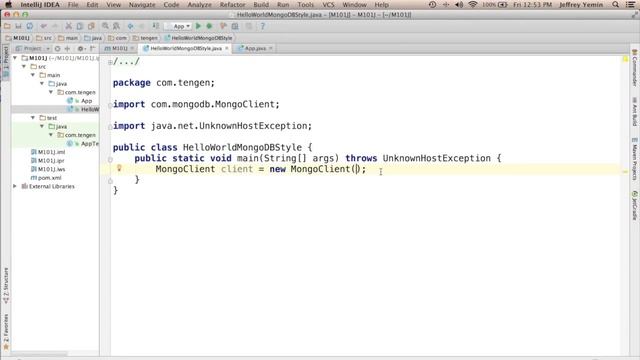Collapse the M101J root tree node
640x360 pixels.
(16, 58)
